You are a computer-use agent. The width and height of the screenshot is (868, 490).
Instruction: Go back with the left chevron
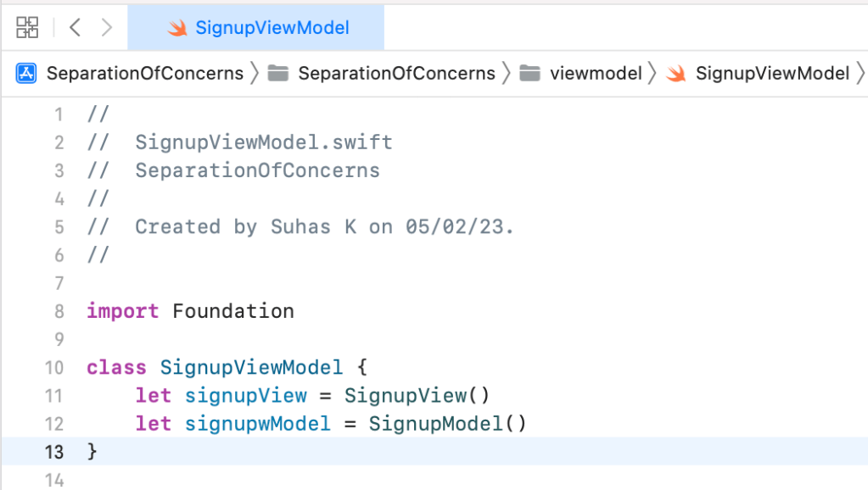[75, 28]
